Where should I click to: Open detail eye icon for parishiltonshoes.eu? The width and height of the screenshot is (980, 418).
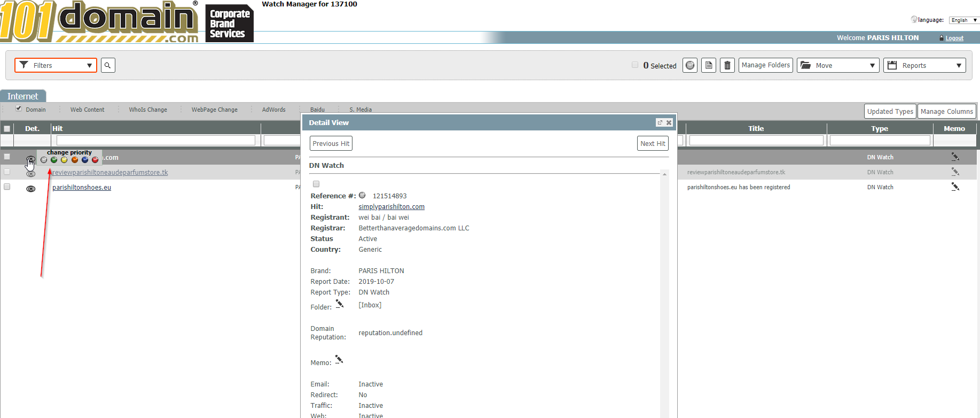pos(31,188)
